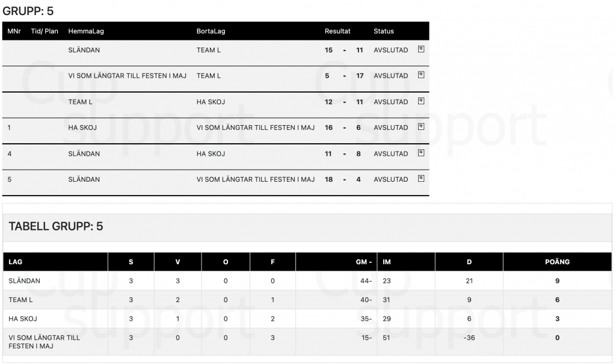Select SLÄNDAN team in the standings table
Viewport: 616px width, 364px height.
pyautogui.click(x=24, y=280)
